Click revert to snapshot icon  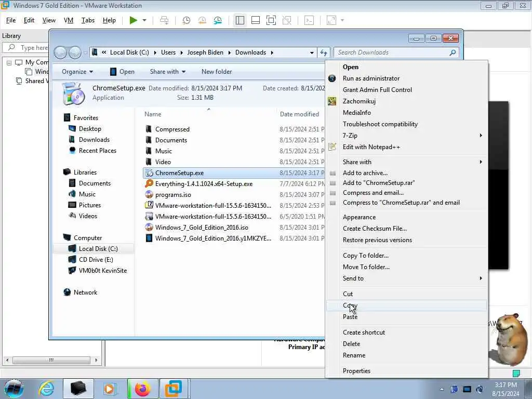coord(202,20)
